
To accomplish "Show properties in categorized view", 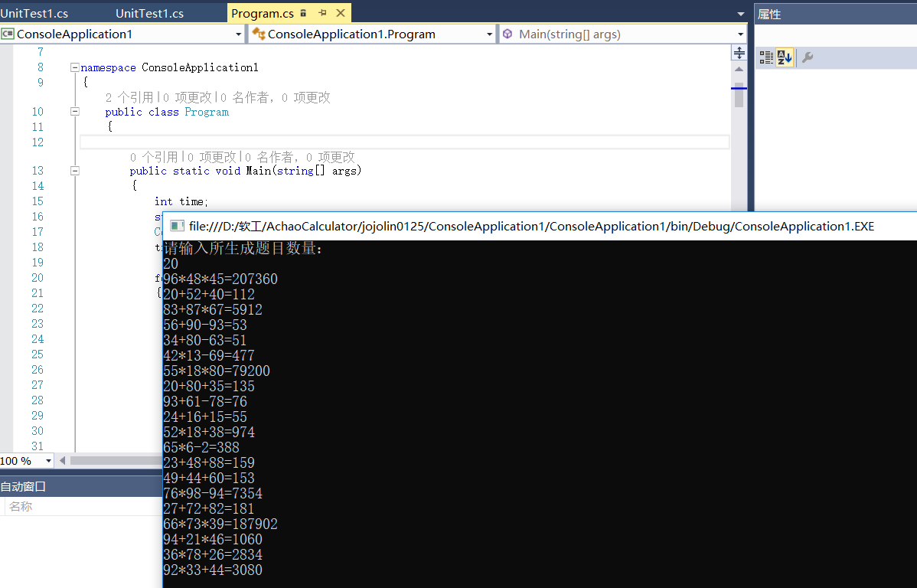I will [x=766, y=57].
